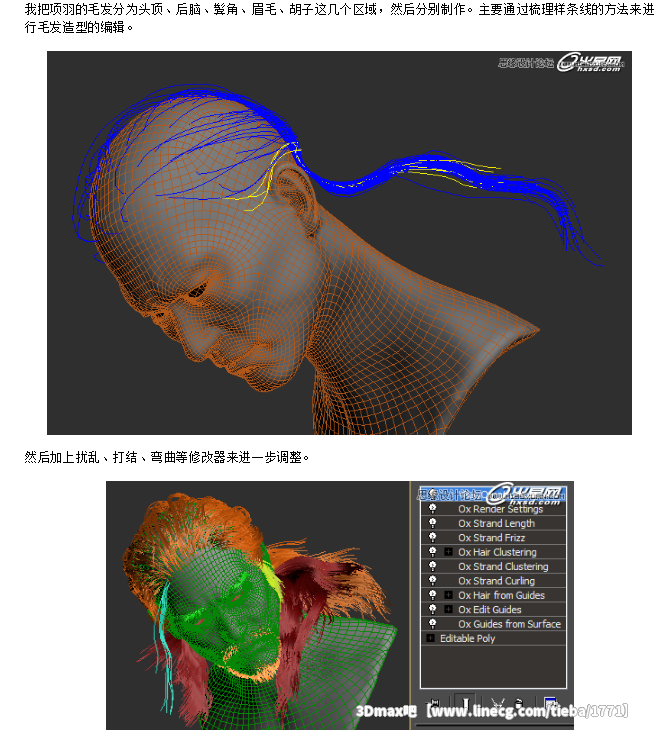This screenshot has height=730, width=668.
Task: Toggle Ox Strand Frizz lightbulb icon
Action: [432, 538]
